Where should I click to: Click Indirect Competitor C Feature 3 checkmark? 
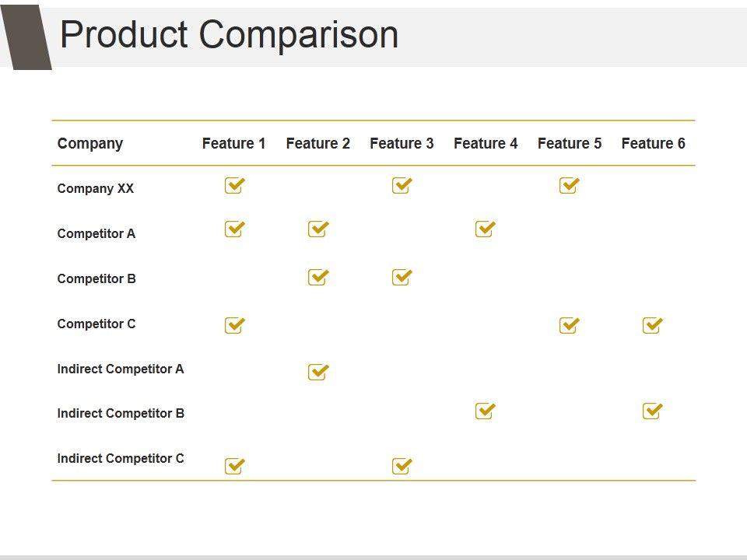(402, 467)
